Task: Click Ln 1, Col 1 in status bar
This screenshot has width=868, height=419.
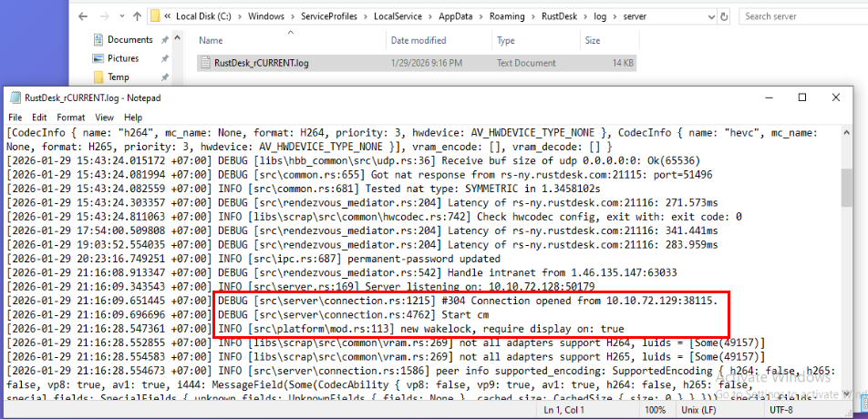Action: tap(564, 410)
